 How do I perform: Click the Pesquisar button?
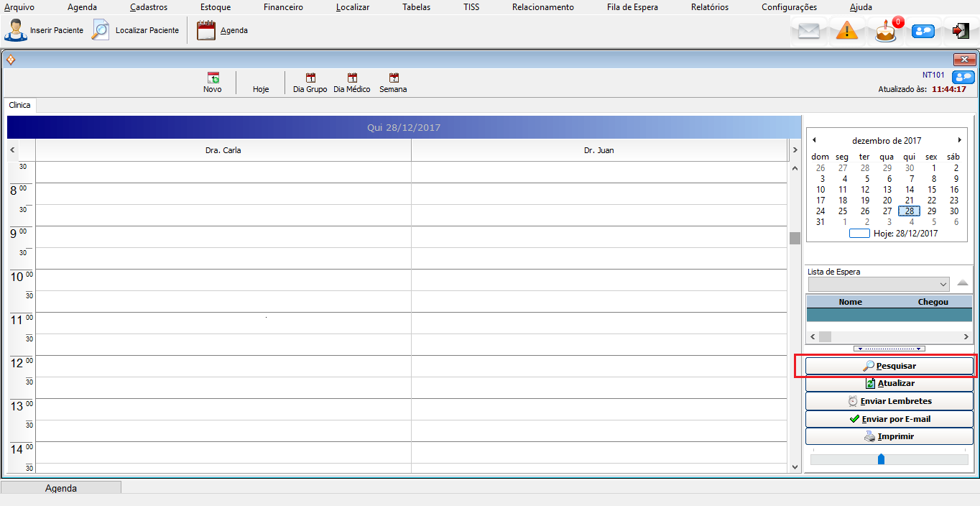click(x=889, y=366)
